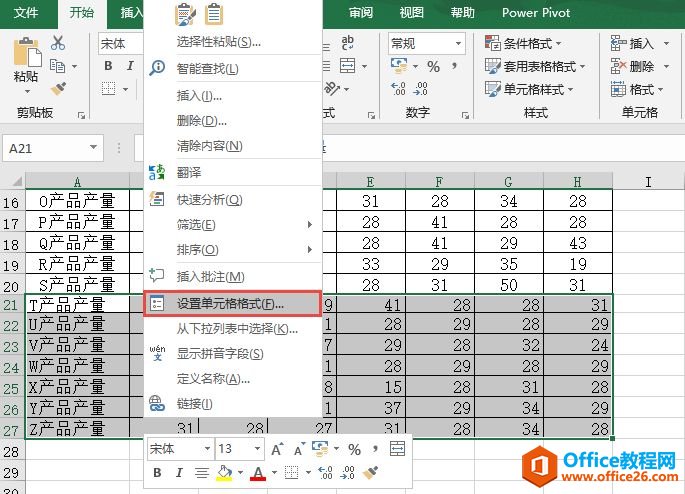
Task: Choose 删除(D) in context menu
Action: 233,121
